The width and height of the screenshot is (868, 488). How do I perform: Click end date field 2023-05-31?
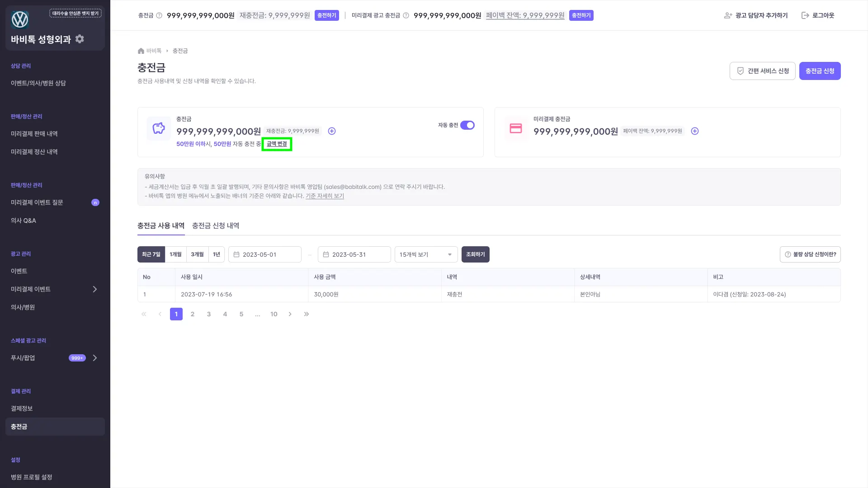pyautogui.click(x=354, y=254)
